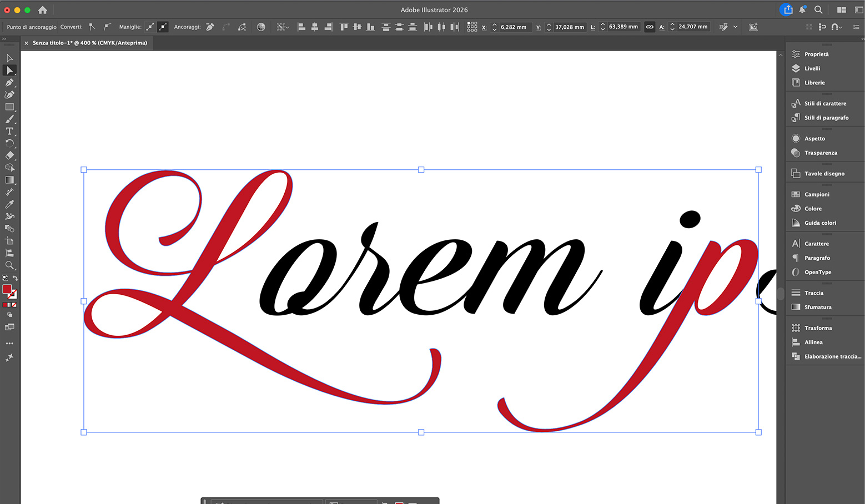Pick the Gradient tool
This screenshot has width=865, height=504.
[9, 180]
